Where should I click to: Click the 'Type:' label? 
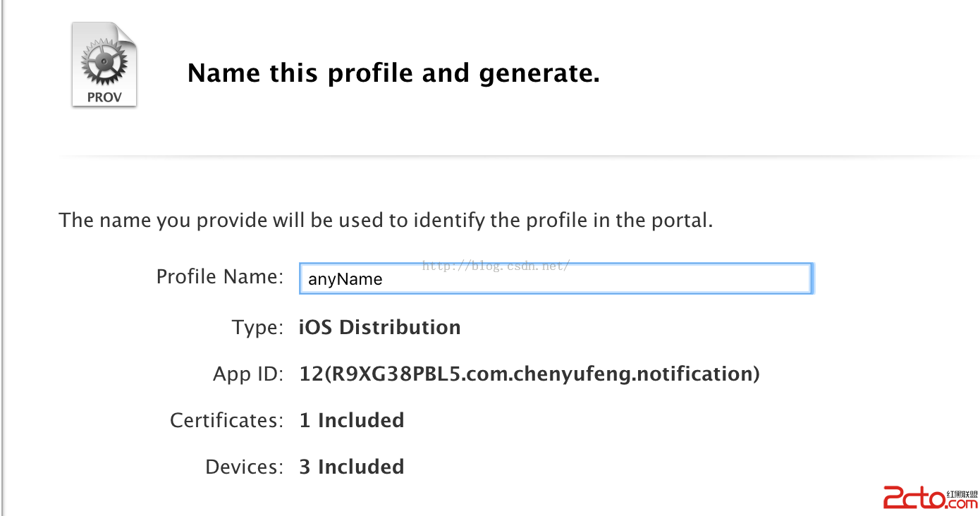coord(257,327)
